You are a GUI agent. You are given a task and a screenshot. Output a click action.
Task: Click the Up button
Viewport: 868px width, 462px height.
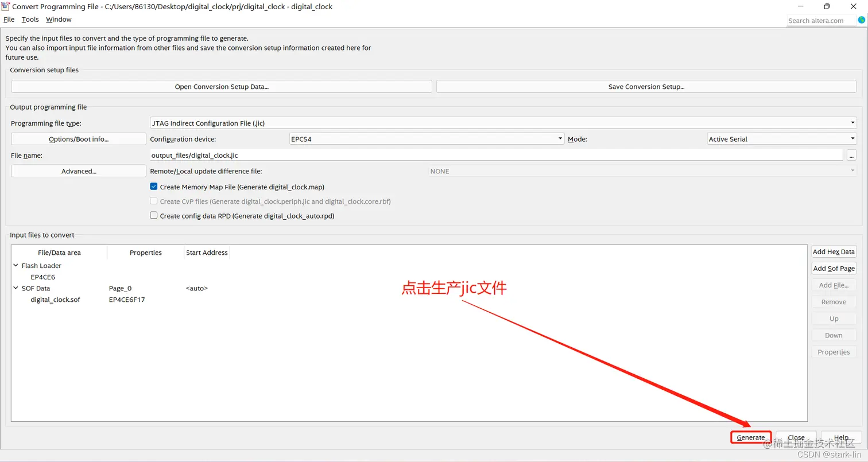tap(834, 319)
